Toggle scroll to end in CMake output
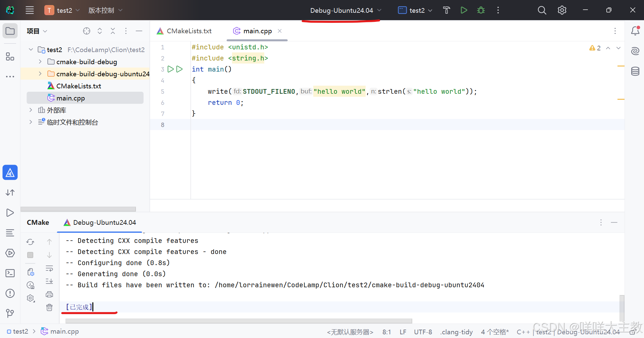 pos(49,281)
